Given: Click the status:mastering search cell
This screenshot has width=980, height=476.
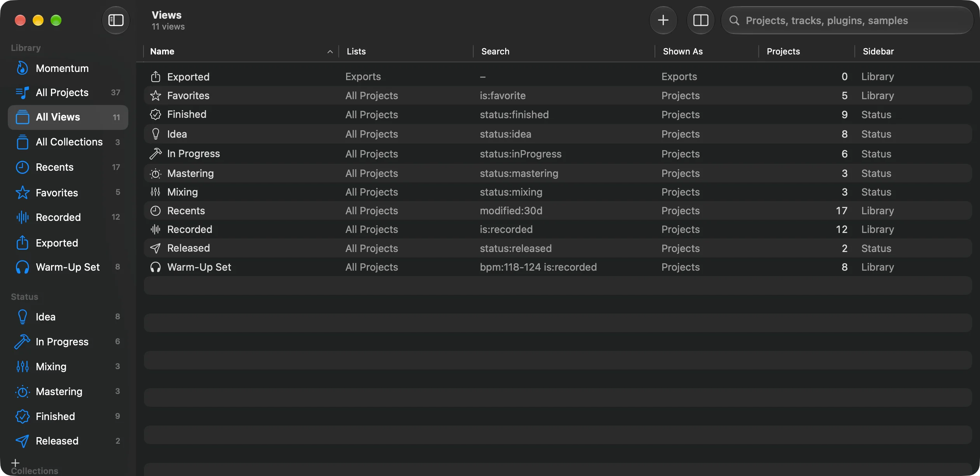Looking at the screenshot, I should [x=519, y=173].
